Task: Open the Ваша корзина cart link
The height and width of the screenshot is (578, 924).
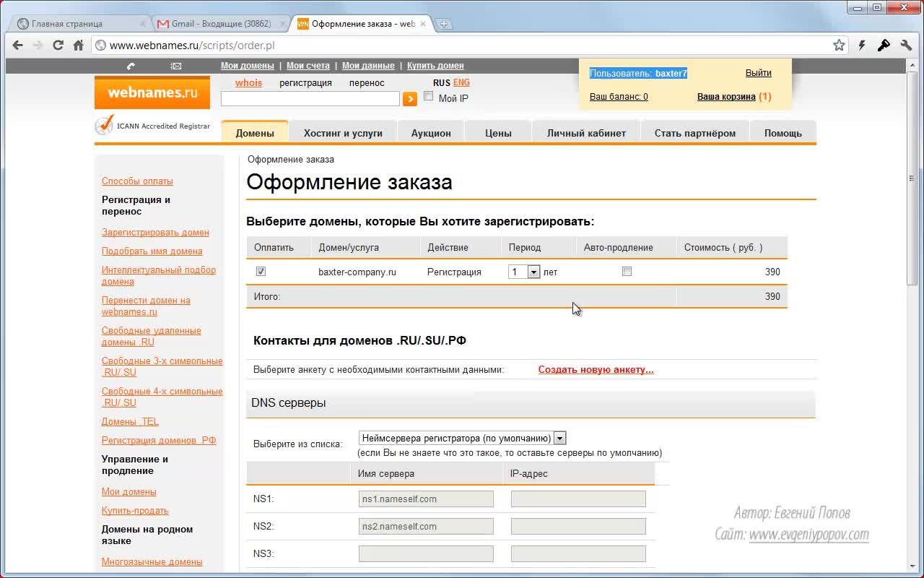Action: point(726,97)
